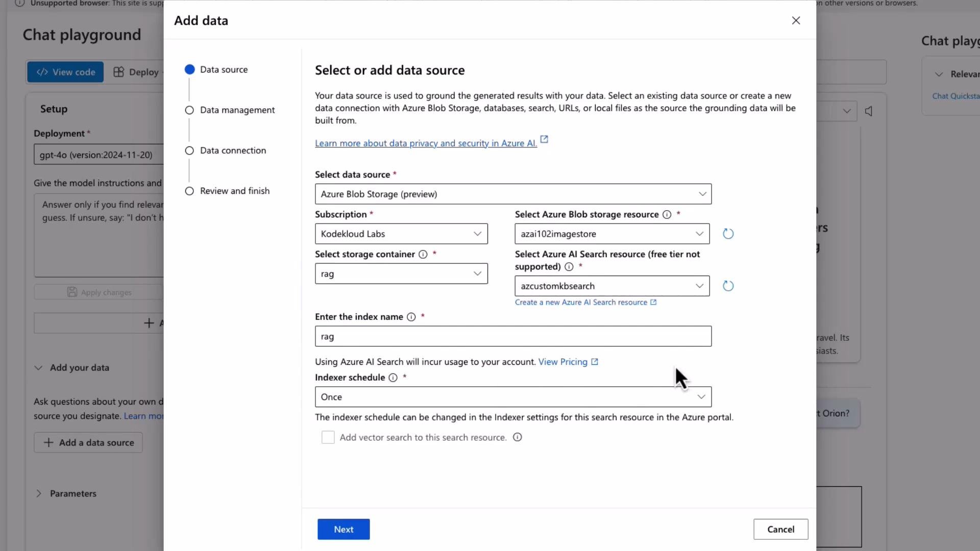This screenshot has height=551, width=980.
Task: Open the Indexer schedule dropdown
Action: coord(513,397)
